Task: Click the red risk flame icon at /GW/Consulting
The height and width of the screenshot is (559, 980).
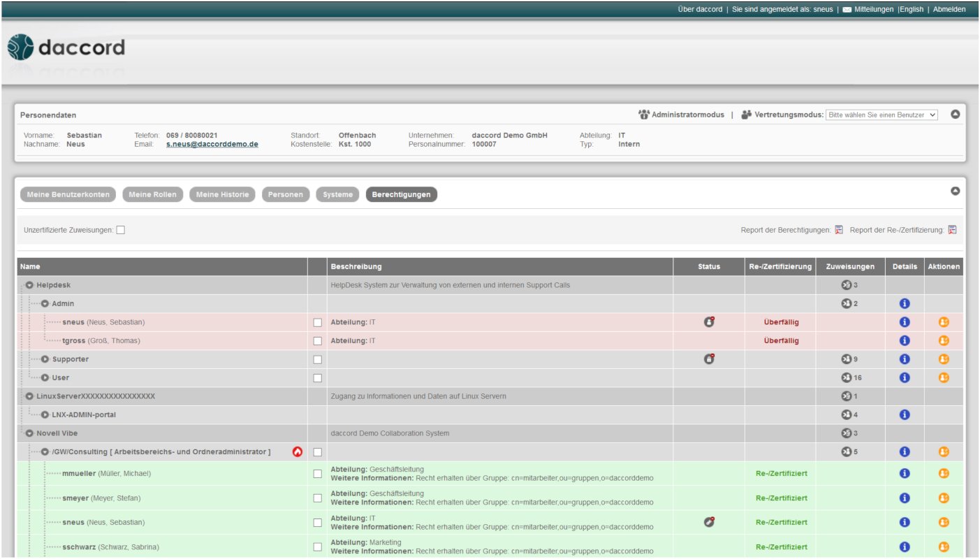Action: [298, 452]
